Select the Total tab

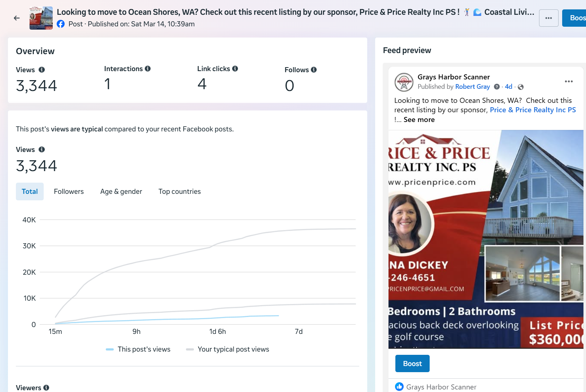[30, 192]
